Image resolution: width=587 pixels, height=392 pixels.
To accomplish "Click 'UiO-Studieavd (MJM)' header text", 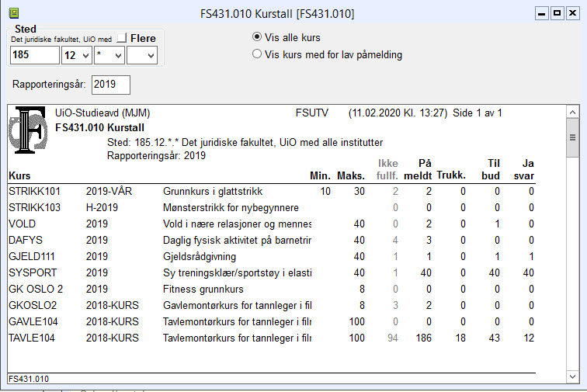I will coord(102,113).
